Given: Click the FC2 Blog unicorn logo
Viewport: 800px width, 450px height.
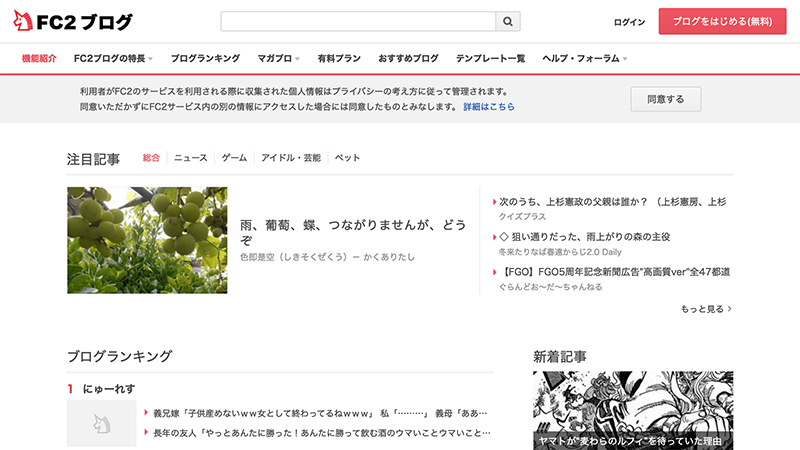Looking at the screenshot, I should click(72, 21).
